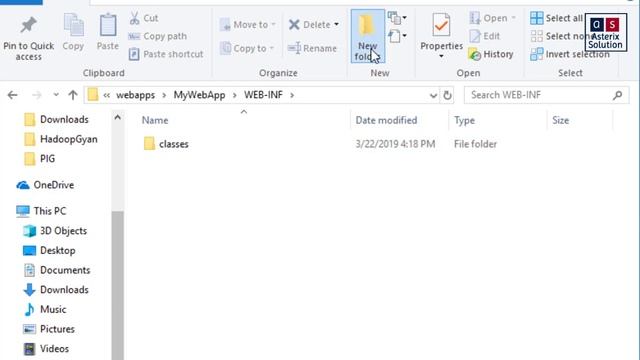
Task: Open Downloads folder in Quick access
Action: 56,120
